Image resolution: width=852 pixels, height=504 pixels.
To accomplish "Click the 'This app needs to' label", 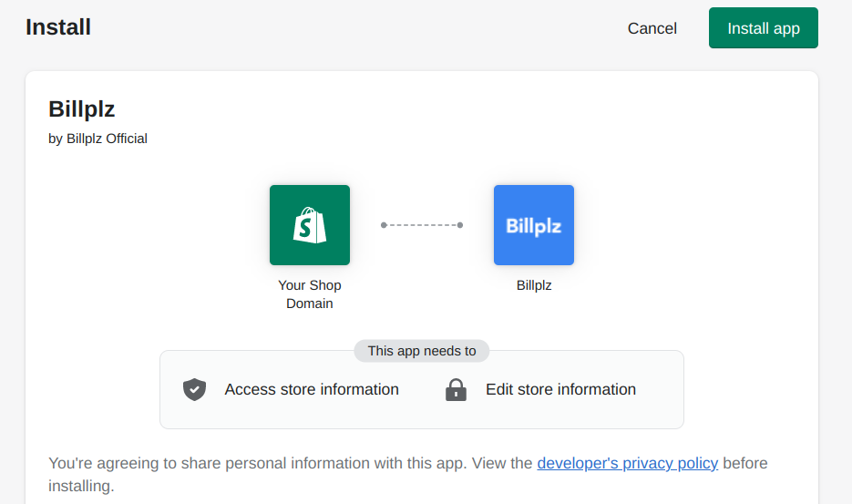I will point(422,351).
